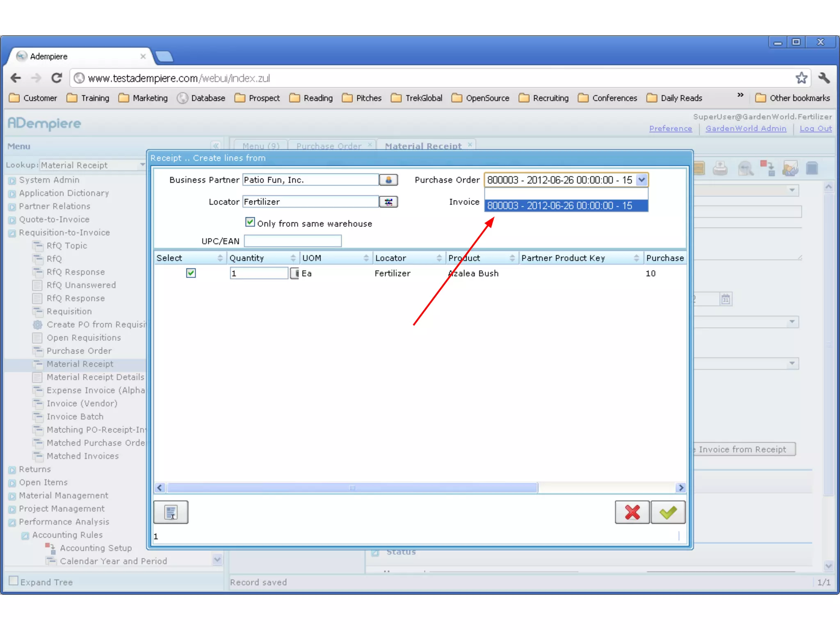Open Create PO from Requisition process
Image resolution: width=840 pixels, height=630 pixels.
pos(96,324)
